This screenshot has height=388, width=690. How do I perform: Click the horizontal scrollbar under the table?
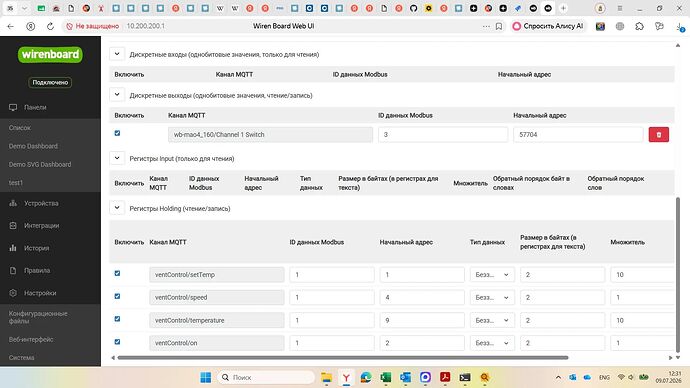point(342,358)
